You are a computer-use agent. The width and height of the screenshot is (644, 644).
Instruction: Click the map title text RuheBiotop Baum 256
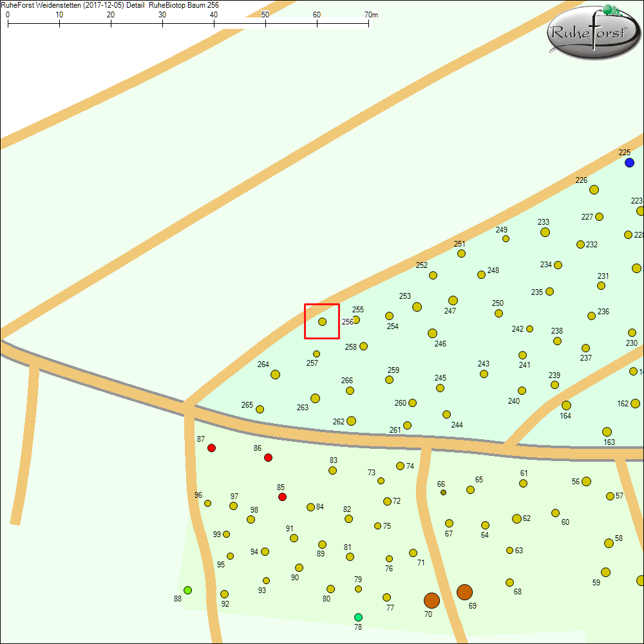tap(184, 5)
